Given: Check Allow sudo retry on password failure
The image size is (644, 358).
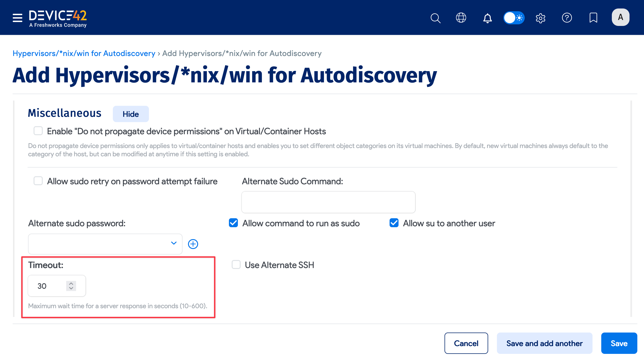Looking at the screenshot, I should (x=38, y=181).
